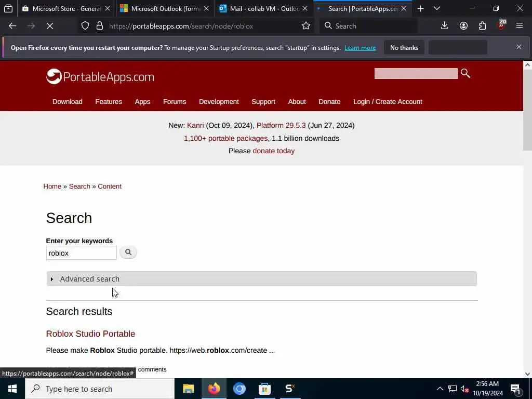Open File Explorer from the taskbar
The width and height of the screenshot is (532, 399).
pos(188,389)
